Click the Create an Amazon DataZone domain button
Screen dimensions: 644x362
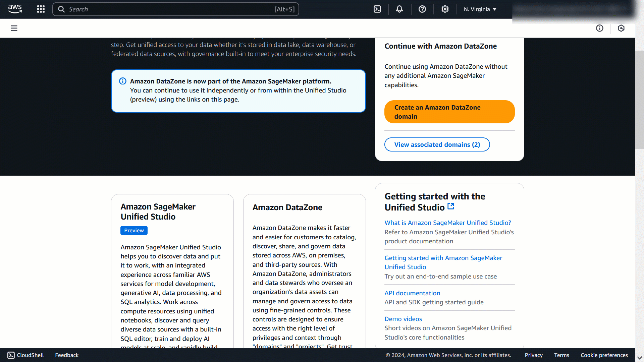pyautogui.click(x=449, y=112)
